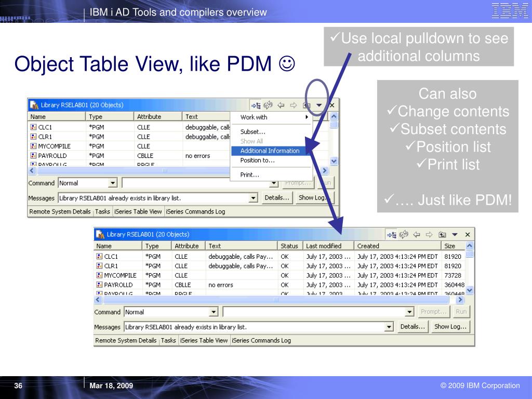Expand the Work with submenu
The image size is (532, 399).
click(x=271, y=117)
